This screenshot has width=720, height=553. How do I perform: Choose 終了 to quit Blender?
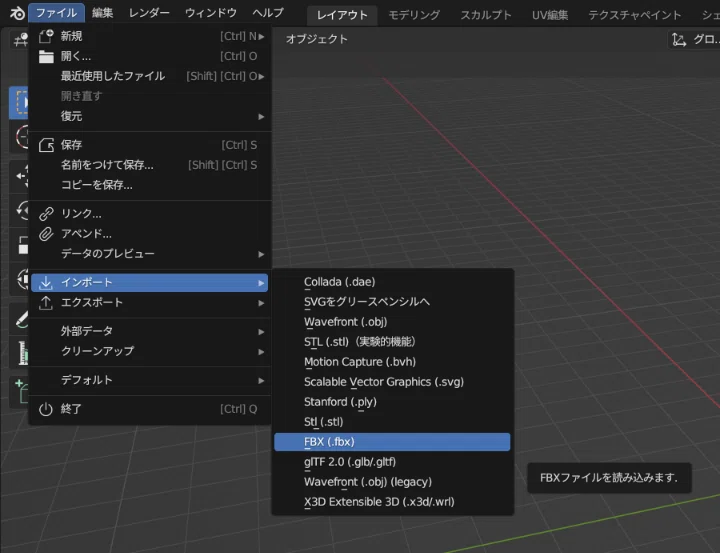[x=150, y=409]
